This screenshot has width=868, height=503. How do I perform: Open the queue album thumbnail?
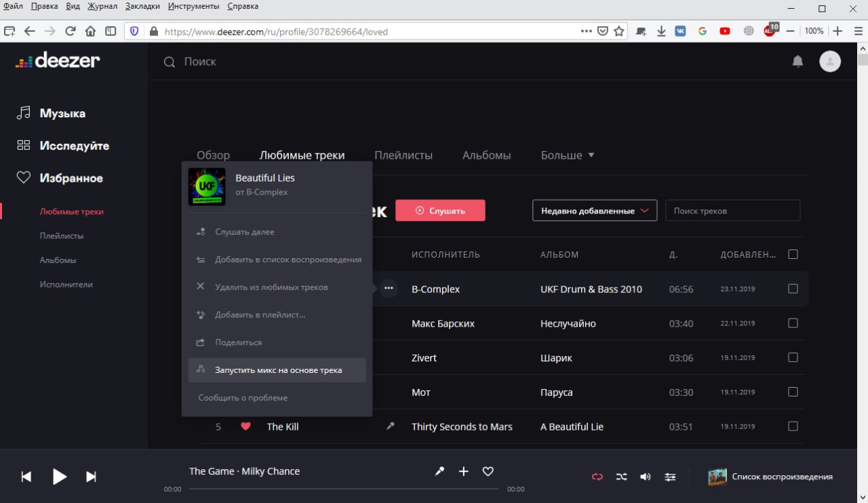(x=717, y=477)
